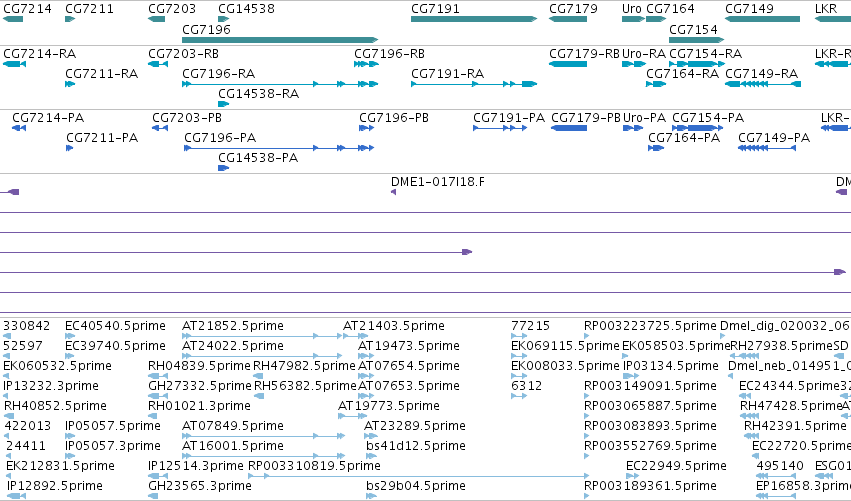Screen dimensions: 851x501
Task: Click the CG7191-RA transcript label
Action: click(x=448, y=74)
